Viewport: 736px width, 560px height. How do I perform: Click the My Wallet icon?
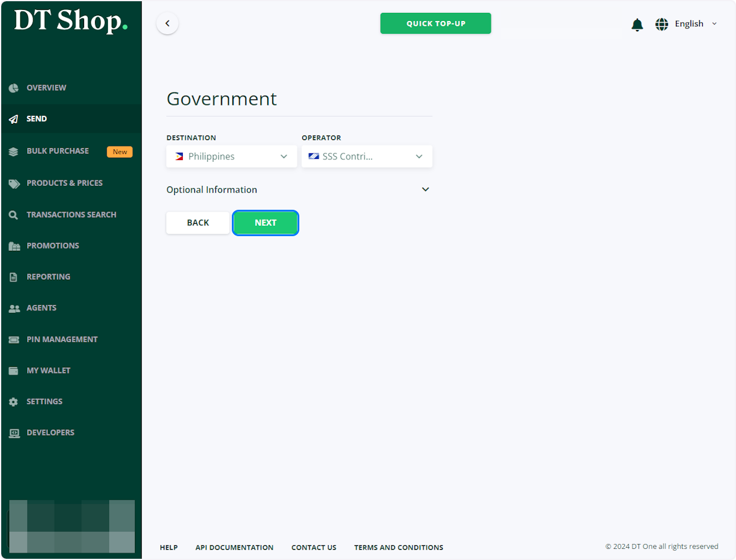[x=13, y=370]
